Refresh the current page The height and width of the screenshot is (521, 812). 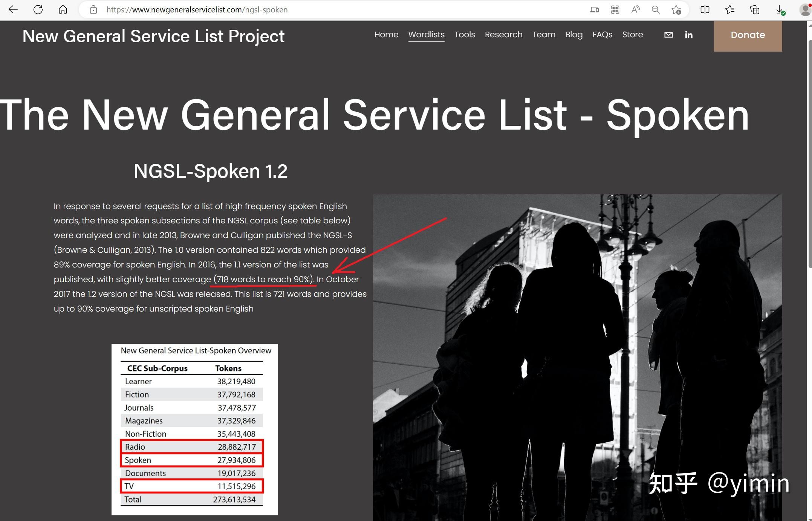coord(38,10)
